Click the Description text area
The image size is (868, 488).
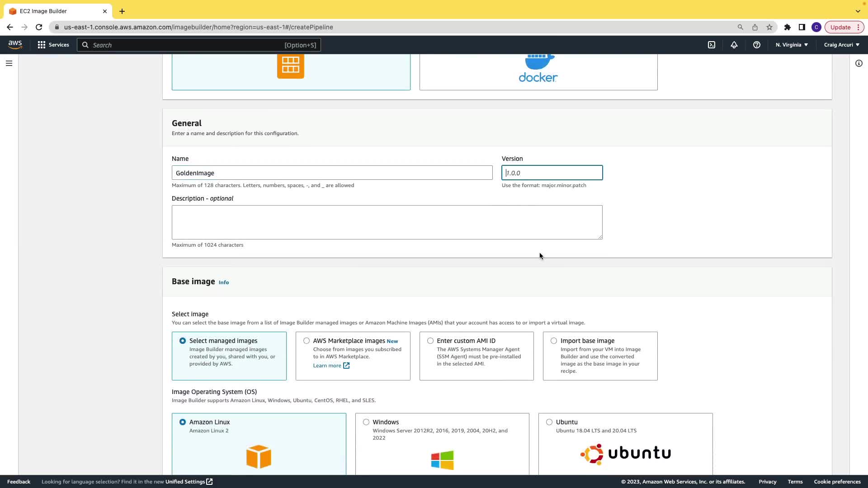coord(387,222)
